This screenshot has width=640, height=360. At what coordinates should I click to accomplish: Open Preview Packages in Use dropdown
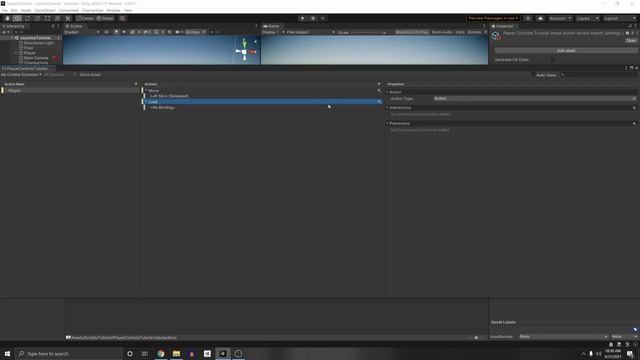[x=493, y=18]
